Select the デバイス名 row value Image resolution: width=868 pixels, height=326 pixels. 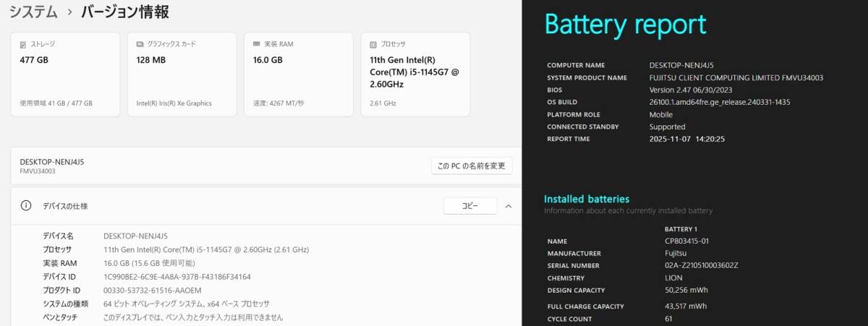[x=135, y=236]
